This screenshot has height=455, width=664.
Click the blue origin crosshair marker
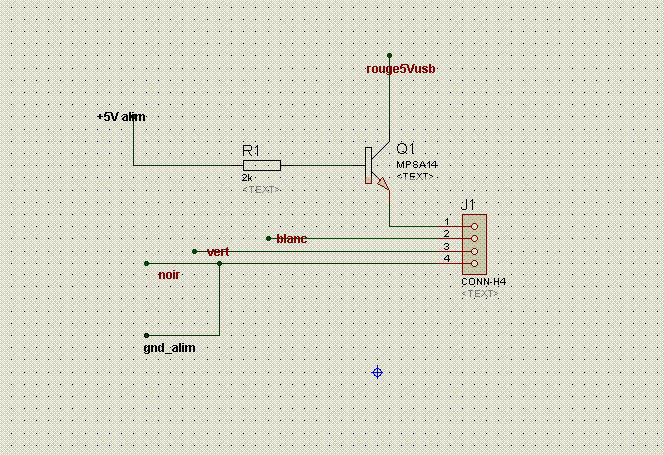tap(377, 372)
